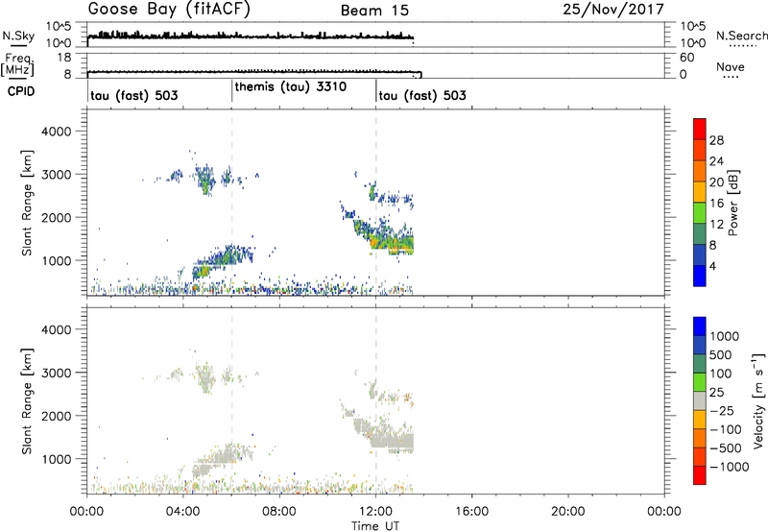Click the "Velocity [m s⁻¹]" color bar label
Screen dimensions: 768x532
click(x=758, y=400)
